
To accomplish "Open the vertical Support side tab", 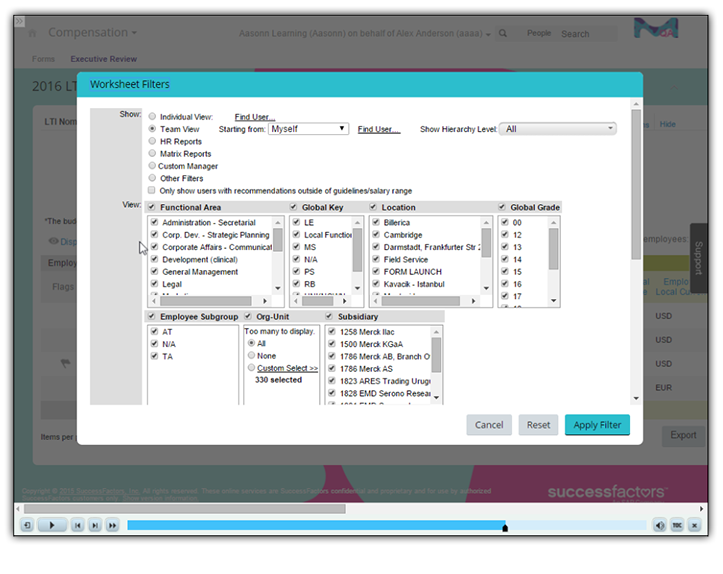I will (698, 257).
